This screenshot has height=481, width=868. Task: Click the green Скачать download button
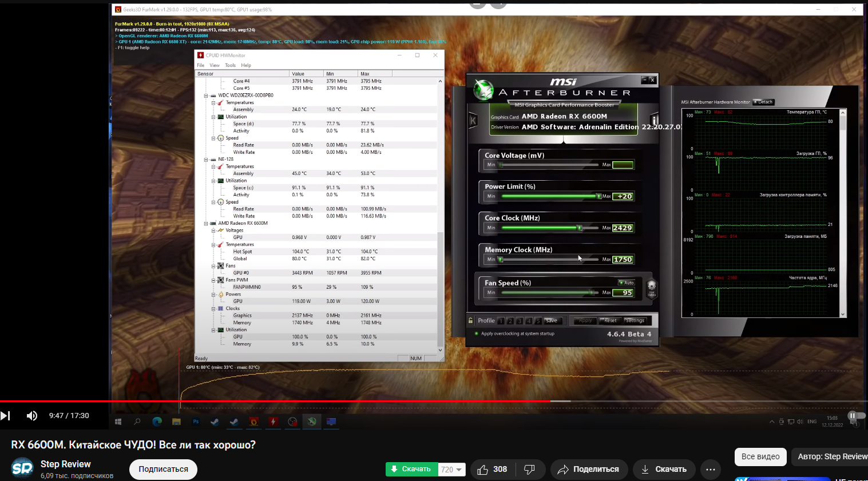(x=411, y=470)
